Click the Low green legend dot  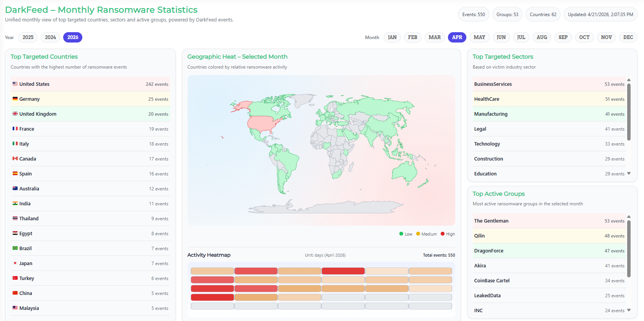pyautogui.click(x=401, y=234)
